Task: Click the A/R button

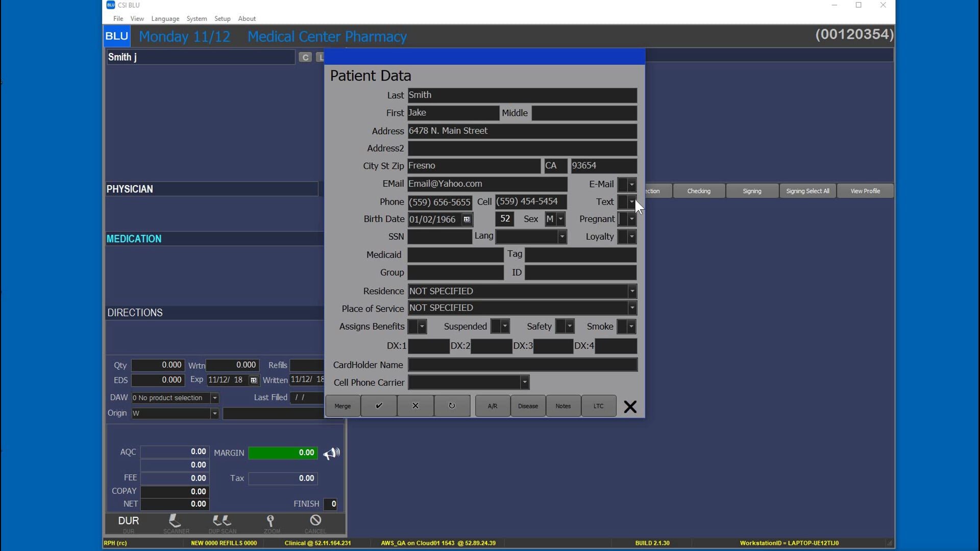Action: click(492, 406)
